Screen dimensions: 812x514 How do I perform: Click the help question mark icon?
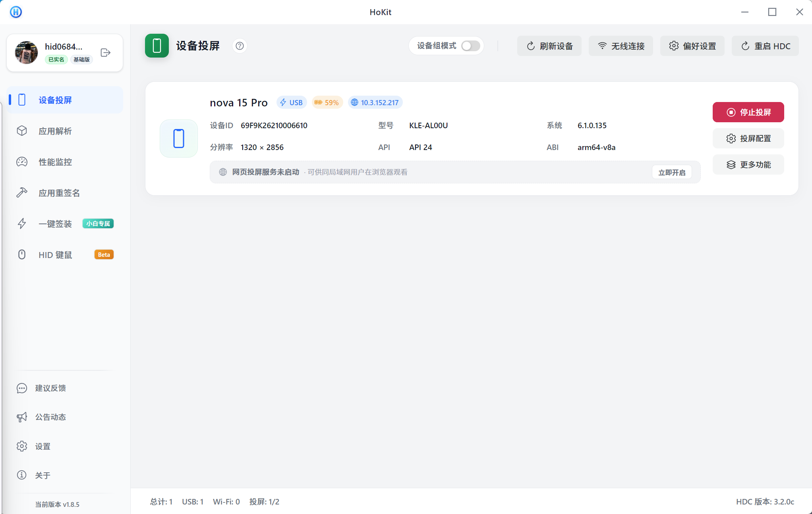240,46
